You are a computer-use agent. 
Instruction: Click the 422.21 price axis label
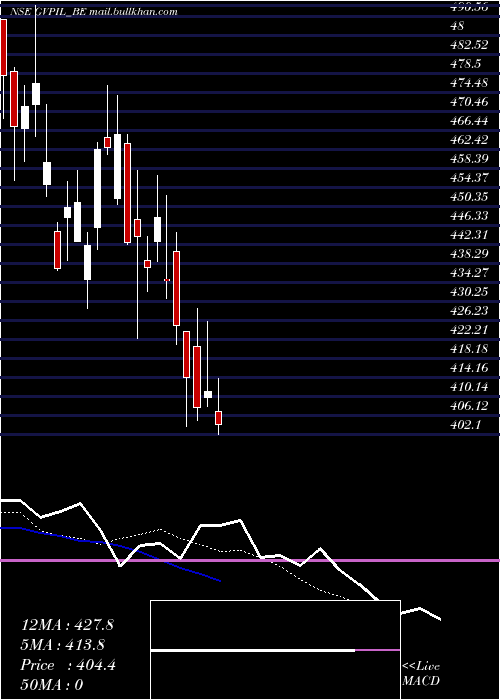tap(471, 329)
